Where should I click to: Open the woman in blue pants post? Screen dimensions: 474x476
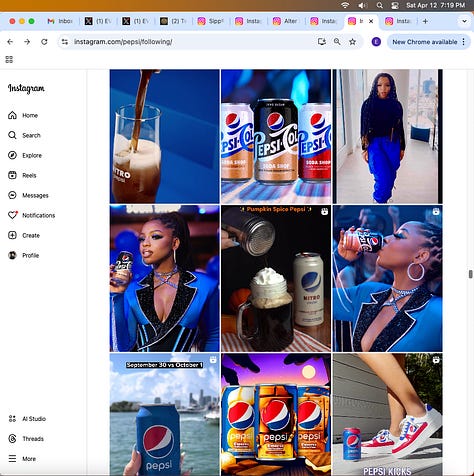point(388,136)
